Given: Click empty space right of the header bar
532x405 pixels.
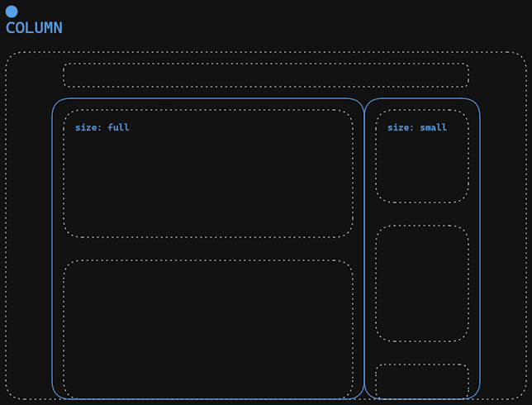Looking at the screenshot, I should click(x=496, y=75).
